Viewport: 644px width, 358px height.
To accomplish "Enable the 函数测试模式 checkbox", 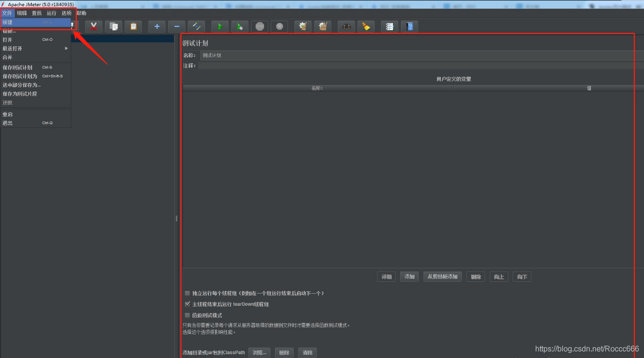I will tap(187, 315).
